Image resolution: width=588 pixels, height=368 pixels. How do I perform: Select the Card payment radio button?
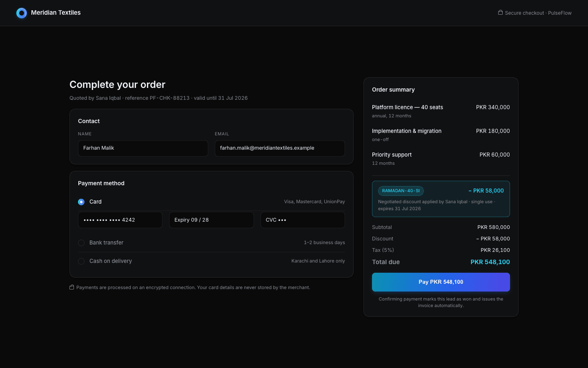81,202
